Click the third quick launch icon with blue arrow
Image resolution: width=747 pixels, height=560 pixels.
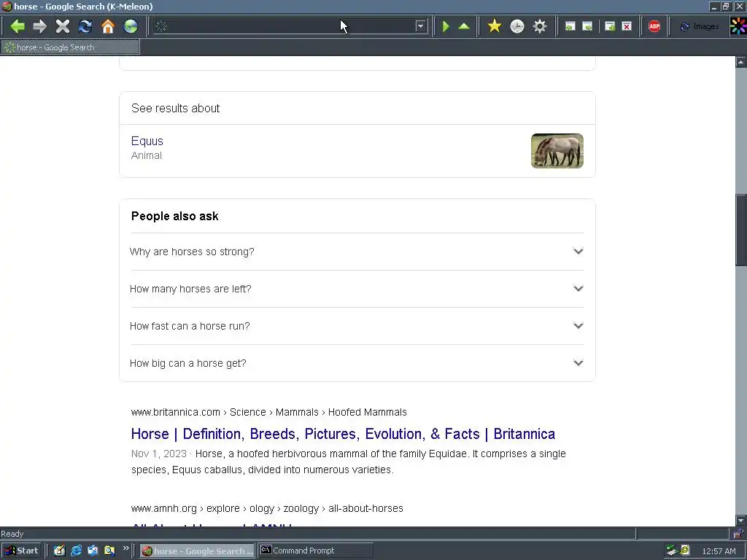click(93, 551)
